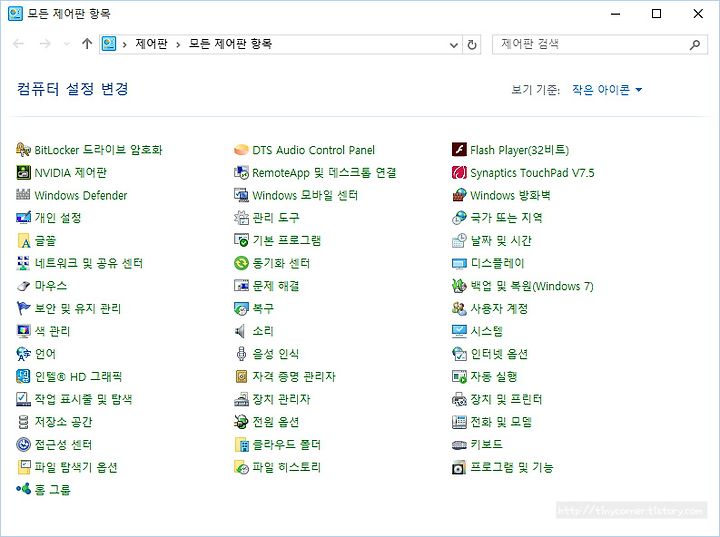Click the search magnifier icon
Image resolution: width=720 pixels, height=537 pixels.
click(x=695, y=45)
